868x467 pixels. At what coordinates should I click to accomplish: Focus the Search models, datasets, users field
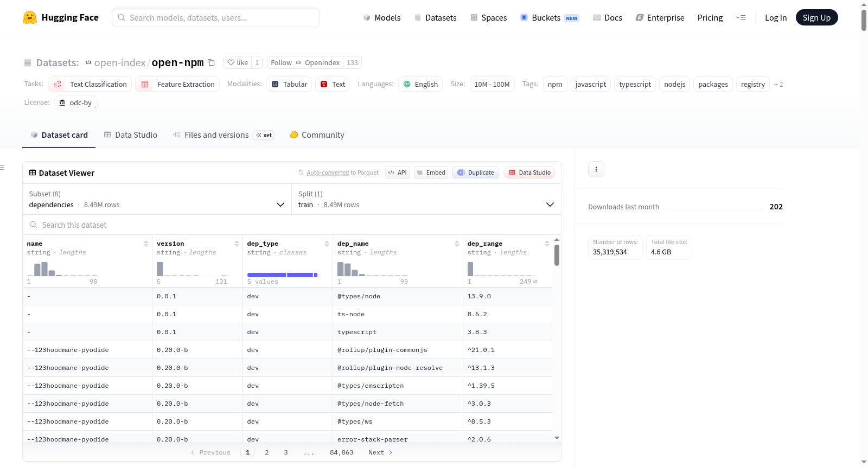tap(216, 17)
